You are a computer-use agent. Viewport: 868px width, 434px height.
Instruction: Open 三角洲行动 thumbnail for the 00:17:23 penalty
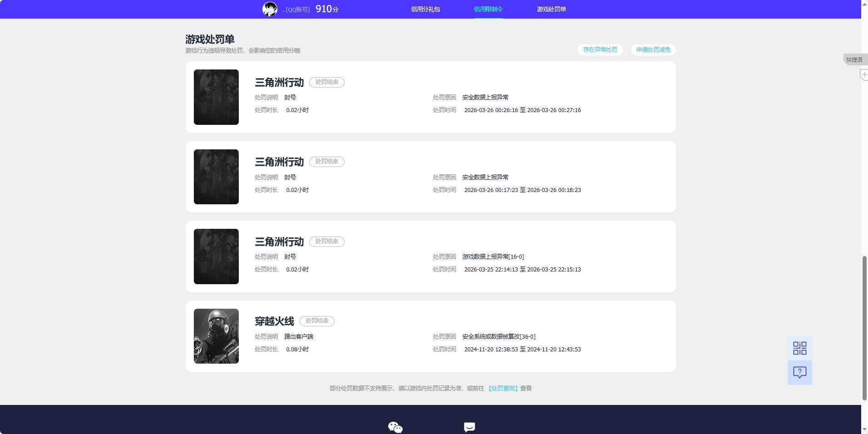216,177
